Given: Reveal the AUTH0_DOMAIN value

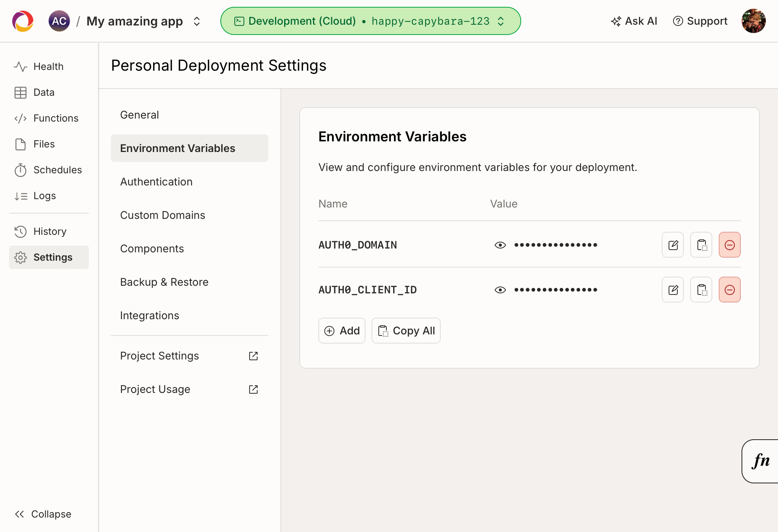Looking at the screenshot, I should [500, 245].
